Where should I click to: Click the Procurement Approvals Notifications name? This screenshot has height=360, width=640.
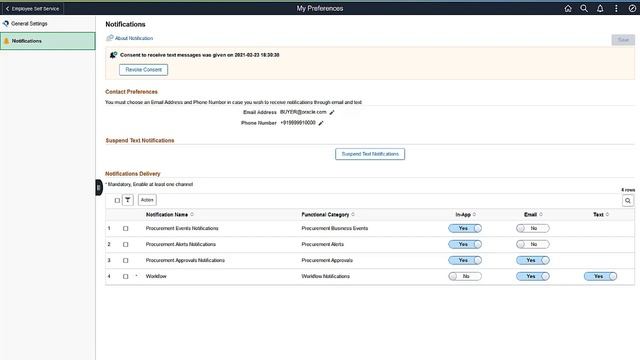tap(185, 260)
